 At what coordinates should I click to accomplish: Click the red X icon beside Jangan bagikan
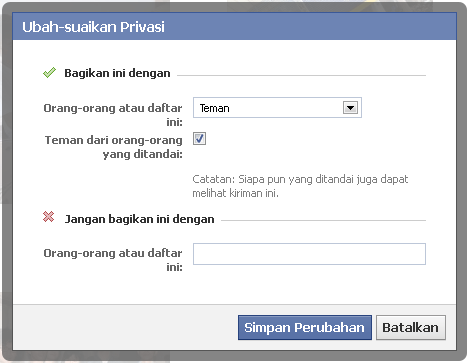pyautogui.click(x=49, y=217)
